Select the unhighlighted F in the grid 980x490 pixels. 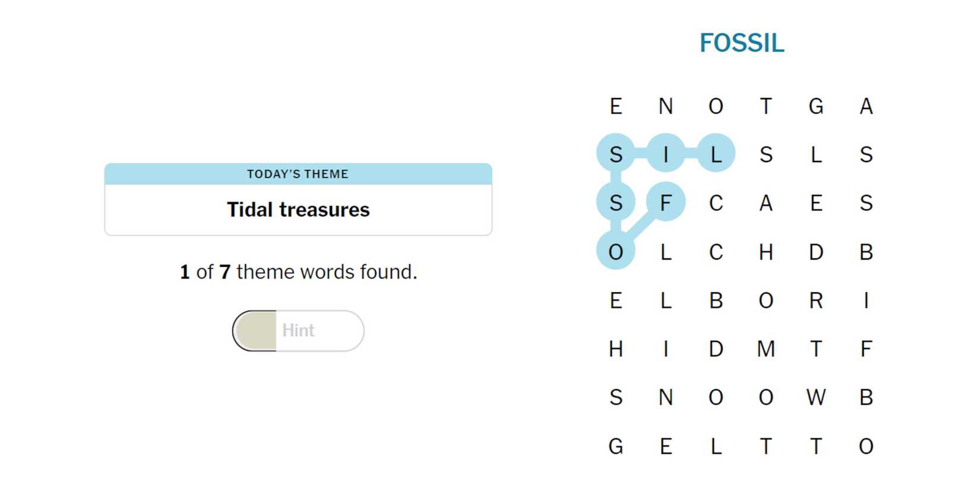click(x=866, y=349)
